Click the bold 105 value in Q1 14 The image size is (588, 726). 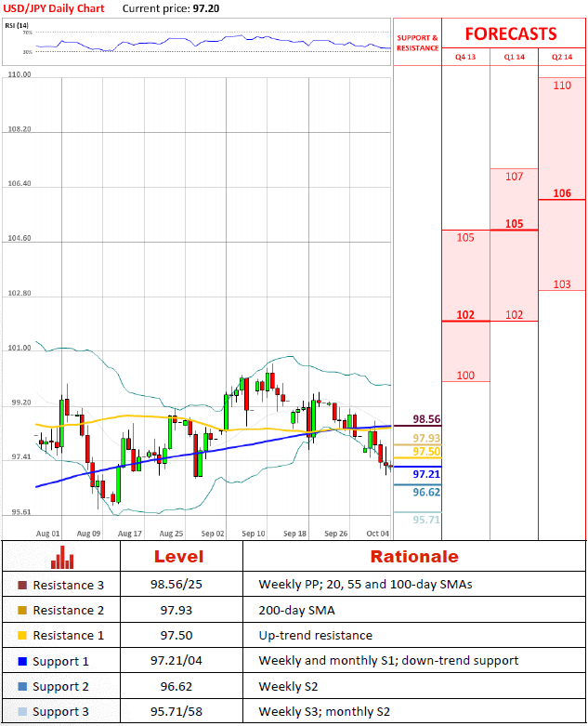pyautogui.click(x=514, y=224)
